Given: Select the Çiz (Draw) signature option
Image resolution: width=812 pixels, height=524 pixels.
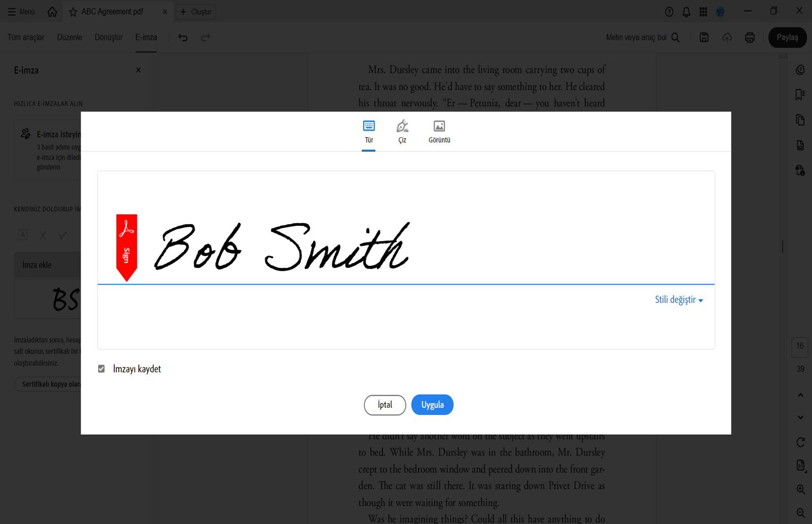Looking at the screenshot, I should tap(402, 131).
